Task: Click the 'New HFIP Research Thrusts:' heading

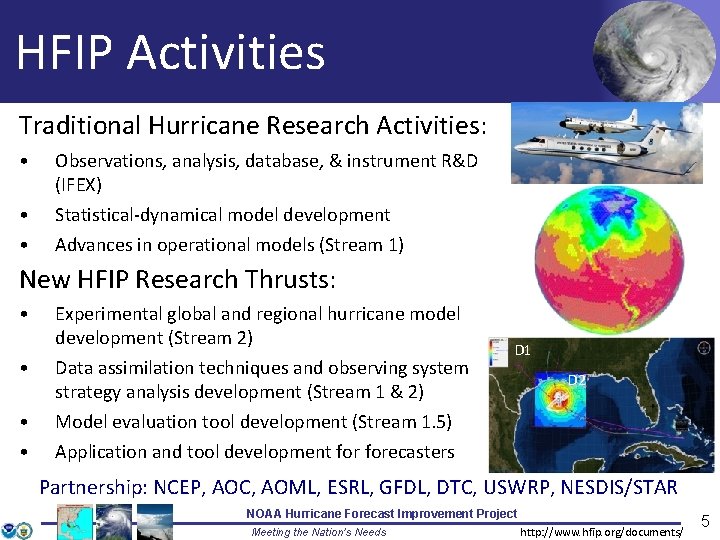Action: tap(178, 279)
